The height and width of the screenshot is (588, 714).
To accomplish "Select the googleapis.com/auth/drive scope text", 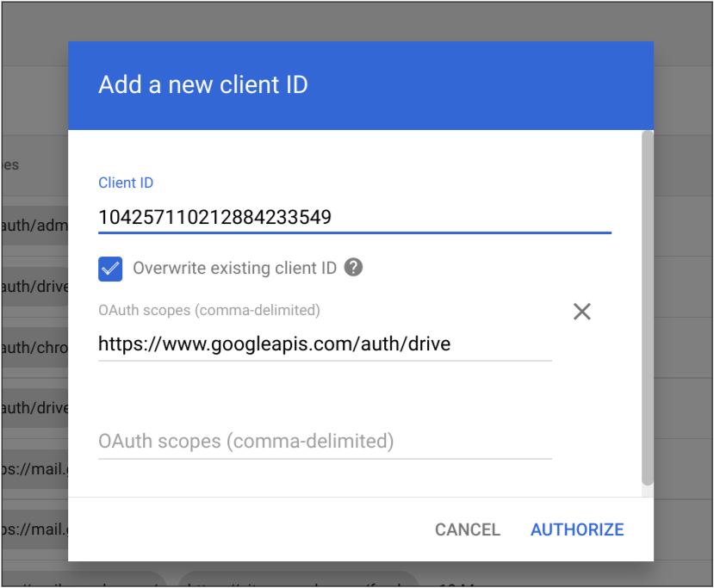I will coord(274,344).
